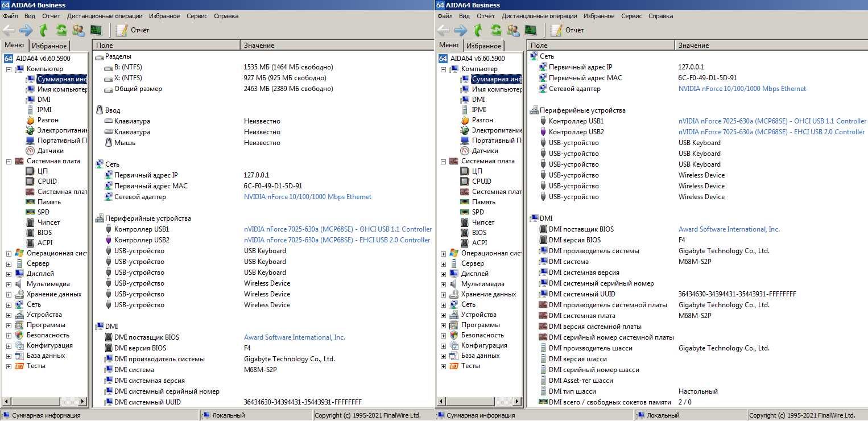Select Электропитание in right window tree
The width and height of the screenshot is (868, 421).
tap(497, 130)
